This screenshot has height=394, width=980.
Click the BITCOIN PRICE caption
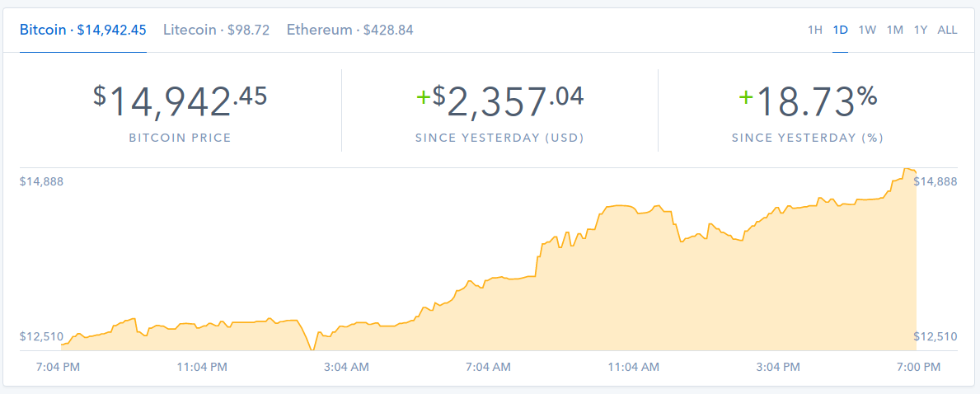180,138
